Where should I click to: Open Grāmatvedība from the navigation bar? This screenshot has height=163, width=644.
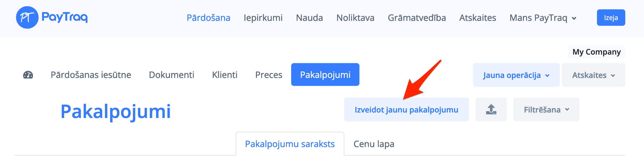click(417, 18)
